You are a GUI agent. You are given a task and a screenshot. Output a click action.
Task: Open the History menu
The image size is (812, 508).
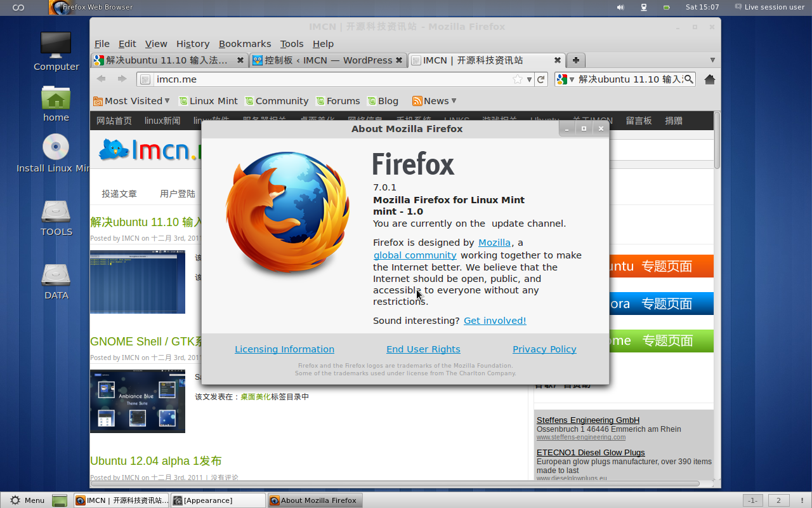[x=193, y=44]
